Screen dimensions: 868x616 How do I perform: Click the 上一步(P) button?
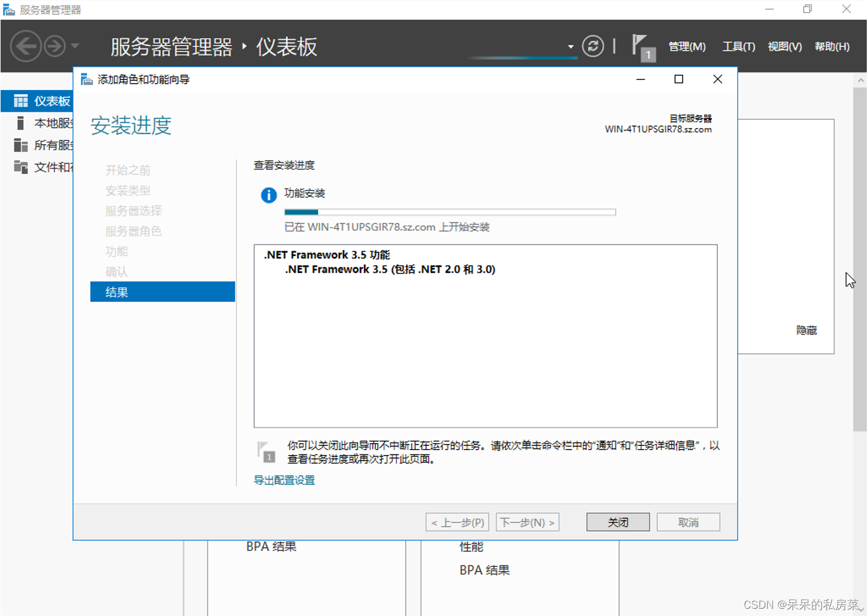point(457,522)
